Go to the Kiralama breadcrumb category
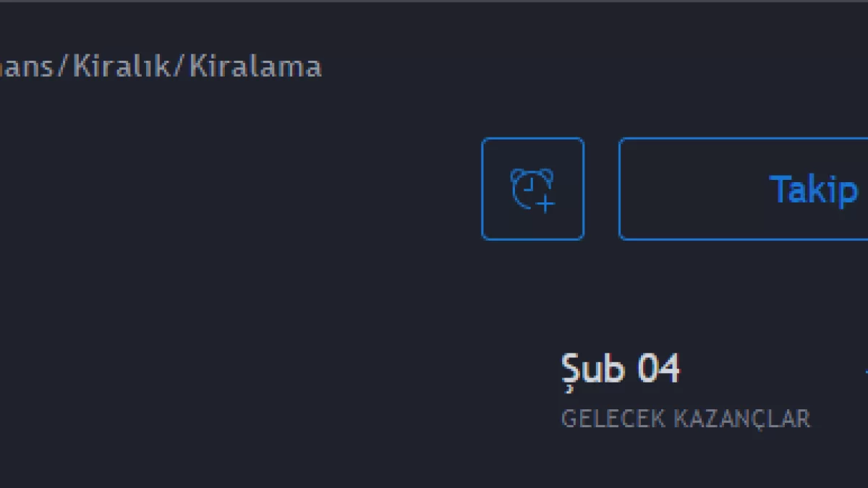Image resolution: width=868 pixels, height=488 pixels. point(255,67)
